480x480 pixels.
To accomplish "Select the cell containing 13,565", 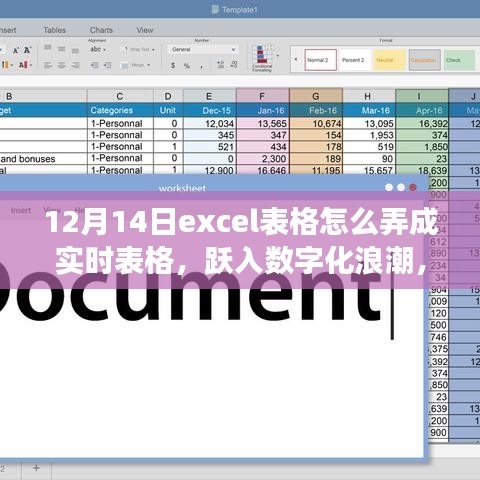I will coord(262,124).
